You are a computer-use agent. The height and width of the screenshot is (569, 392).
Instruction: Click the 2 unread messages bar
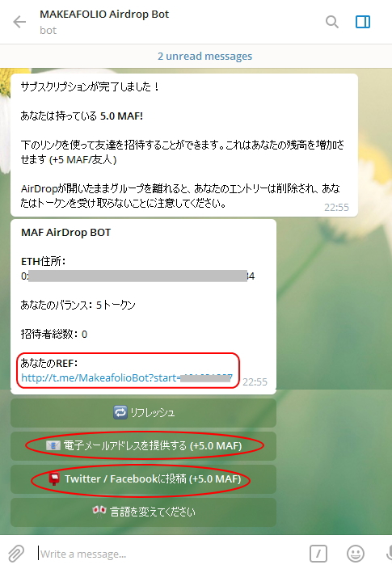click(x=196, y=57)
